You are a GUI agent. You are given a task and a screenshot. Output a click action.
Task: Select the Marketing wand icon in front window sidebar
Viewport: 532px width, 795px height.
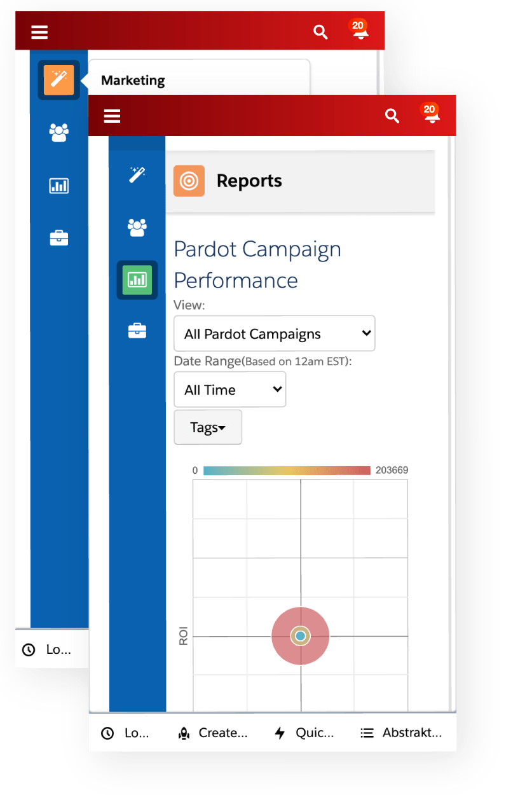click(x=137, y=174)
